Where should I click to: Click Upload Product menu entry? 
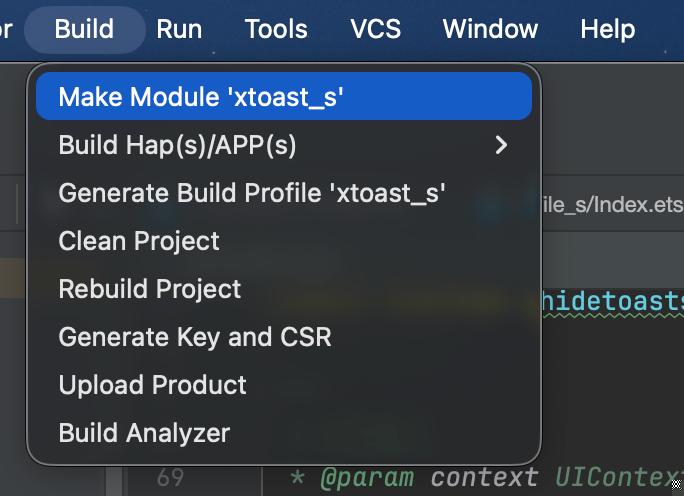(x=153, y=385)
